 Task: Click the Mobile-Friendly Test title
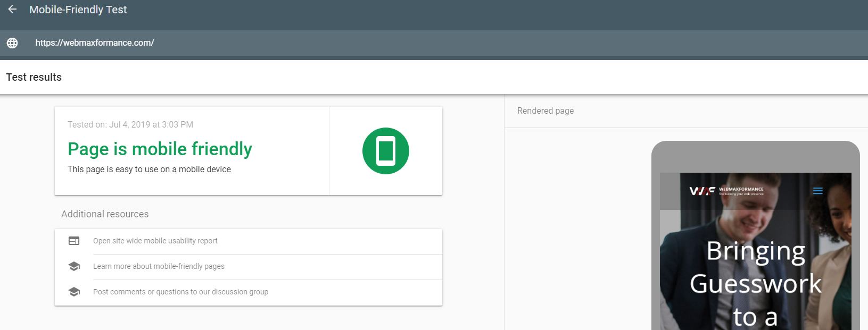(x=78, y=10)
